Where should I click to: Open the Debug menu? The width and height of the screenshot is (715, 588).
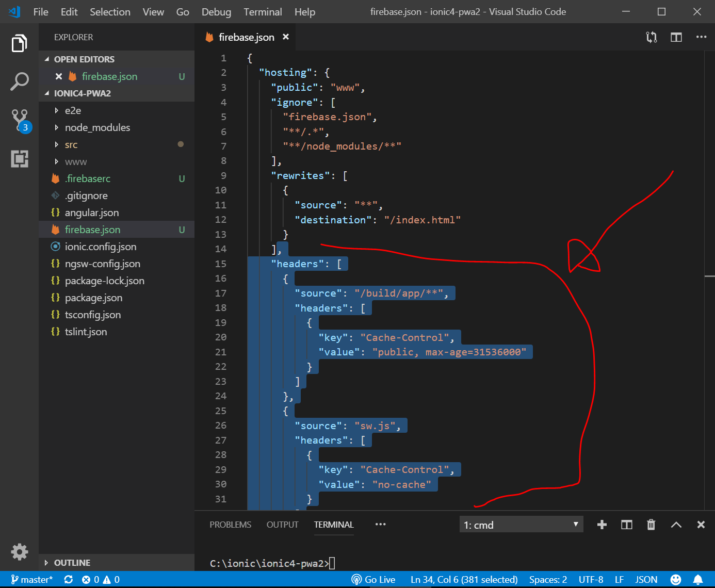coord(216,12)
